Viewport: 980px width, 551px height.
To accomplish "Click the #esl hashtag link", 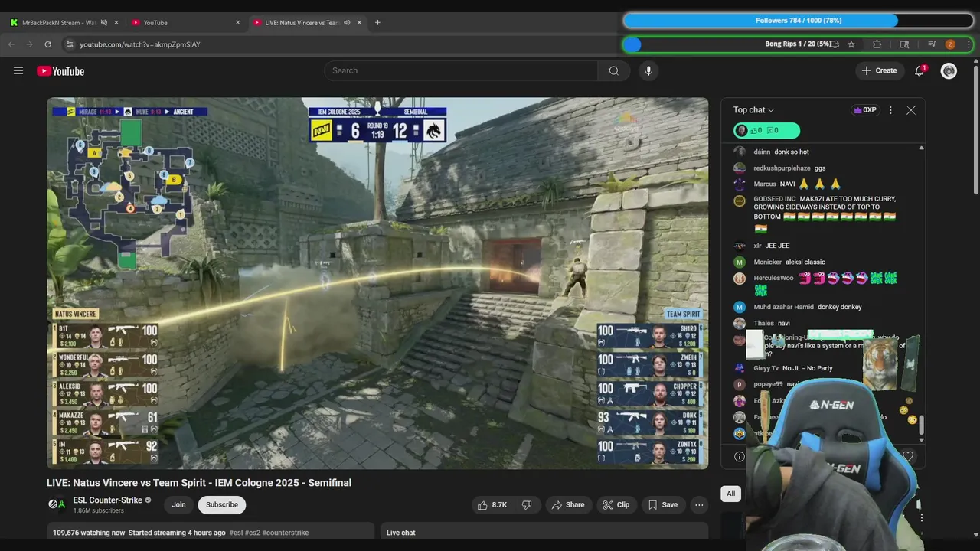I will click(236, 533).
